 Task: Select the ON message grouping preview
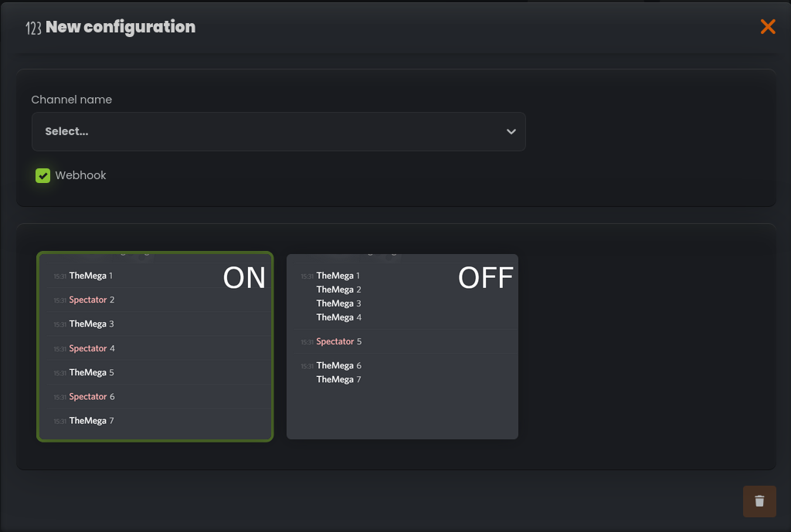[154, 345]
